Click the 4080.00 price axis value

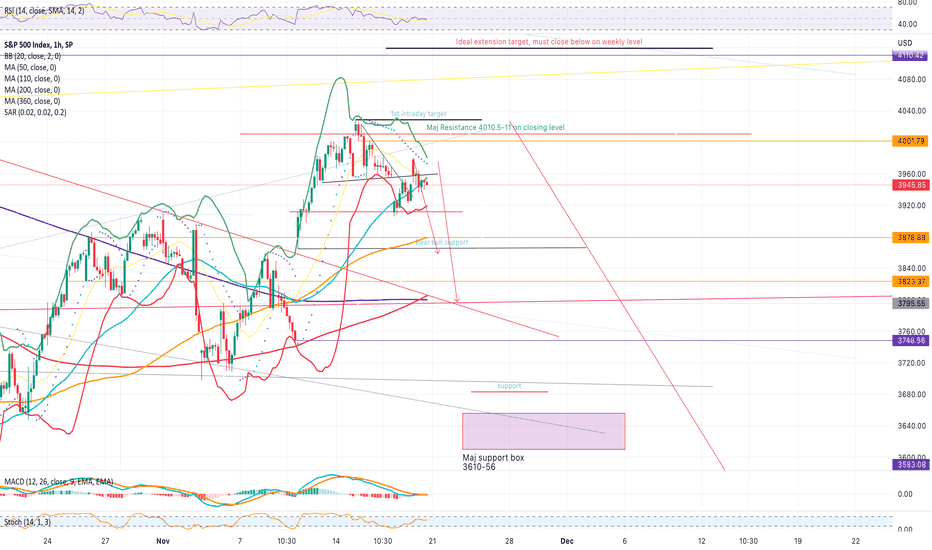[911, 79]
